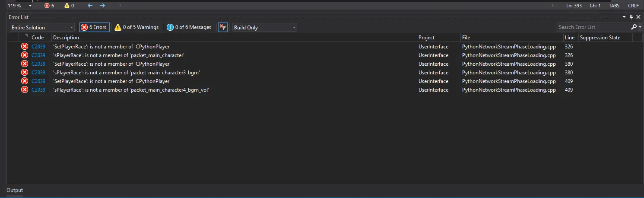The image size is (644, 198).
Task: Click the search magnifier icon in Error List
Action: coord(634,27)
